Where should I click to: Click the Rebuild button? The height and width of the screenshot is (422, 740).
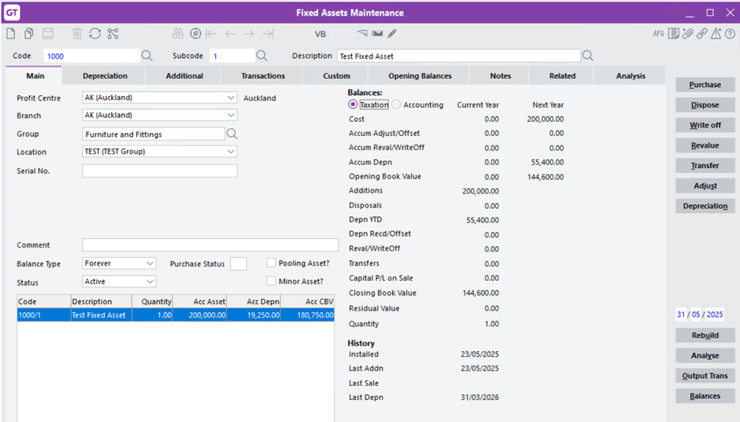[705, 335]
